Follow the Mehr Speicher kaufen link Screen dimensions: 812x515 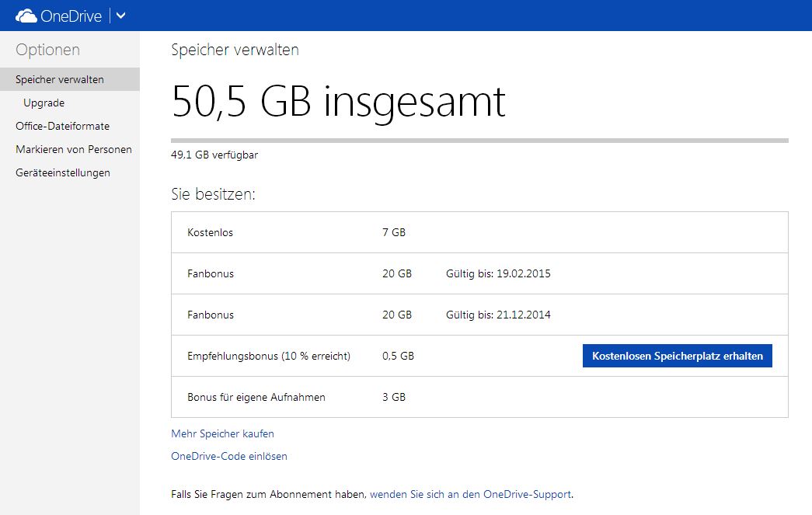(222, 433)
